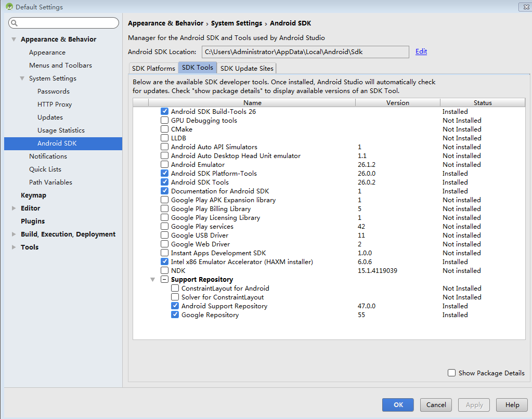Check the Google Web Driver box
The image size is (532, 419).
click(x=164, y=244)
